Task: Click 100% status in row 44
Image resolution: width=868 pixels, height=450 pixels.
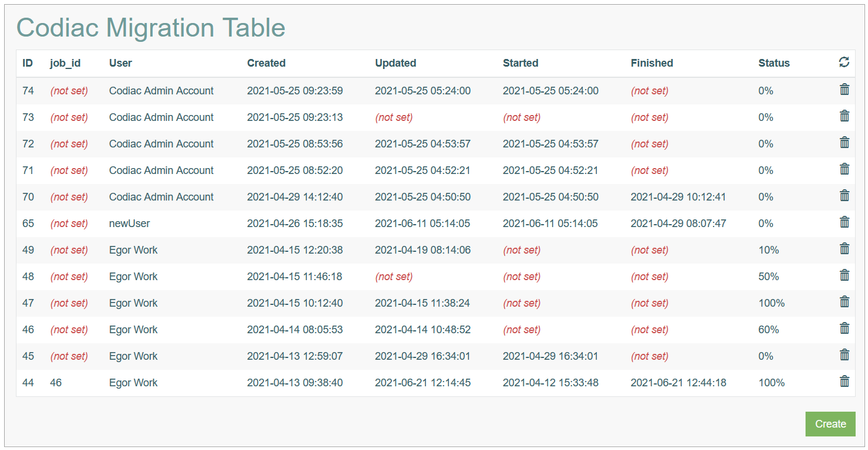Action: coord(771,383)
